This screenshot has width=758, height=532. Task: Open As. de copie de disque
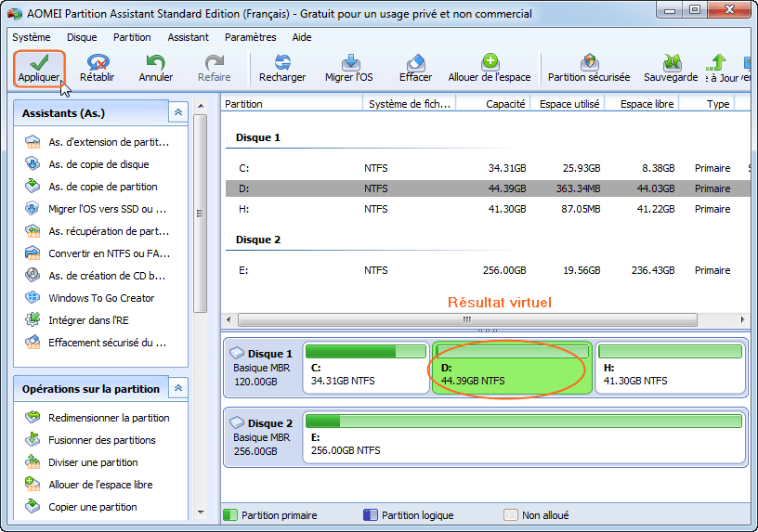pyautogui.click(x=87, y=164)
